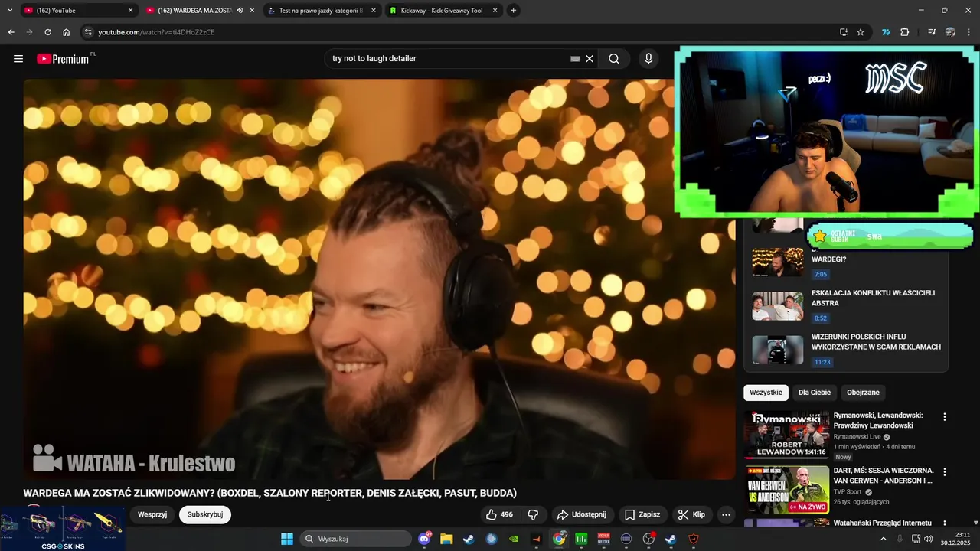Open DART, MŚ: SESJA WIECZORNA title
Image resolution: width=980 pixels, height=551 pixels.
click(x=884, y=475)
